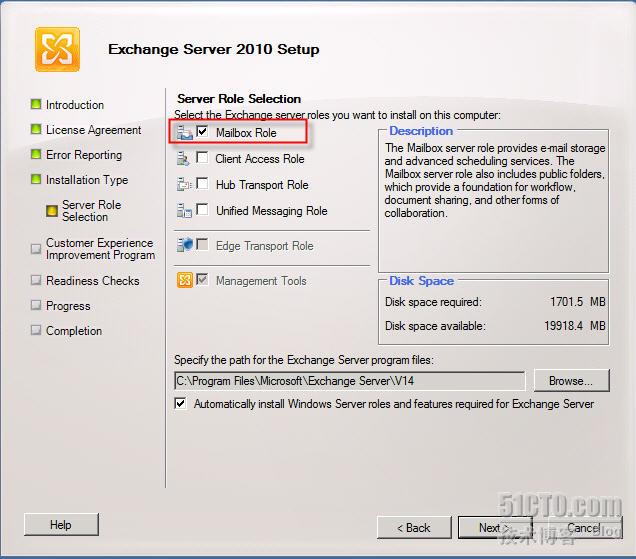Image resolution: width=636 pixels, height=559 pixels.
Task: Click the Progress step label
Action: click(x=68, y=306)
